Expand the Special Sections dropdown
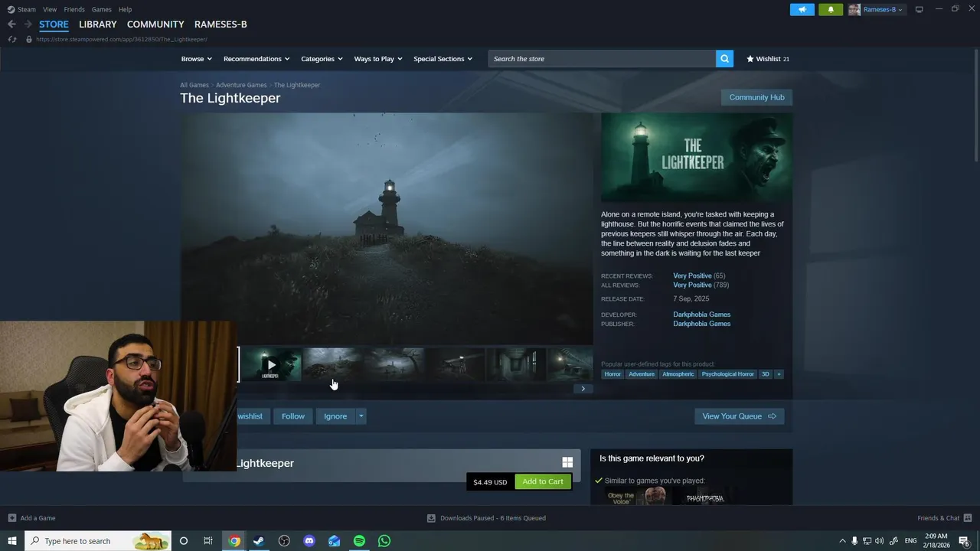This screenshot has width=980, height=551. (x=443, y=59)
